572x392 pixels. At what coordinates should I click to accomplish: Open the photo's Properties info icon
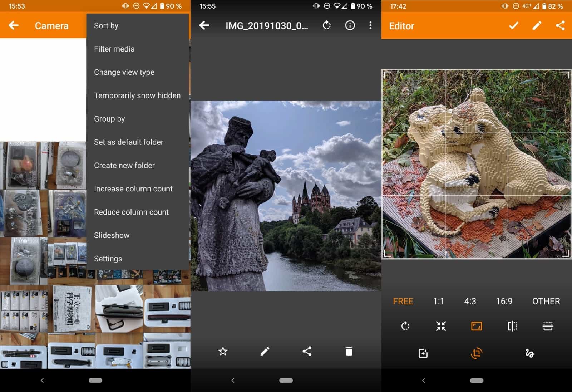point(350,25)
